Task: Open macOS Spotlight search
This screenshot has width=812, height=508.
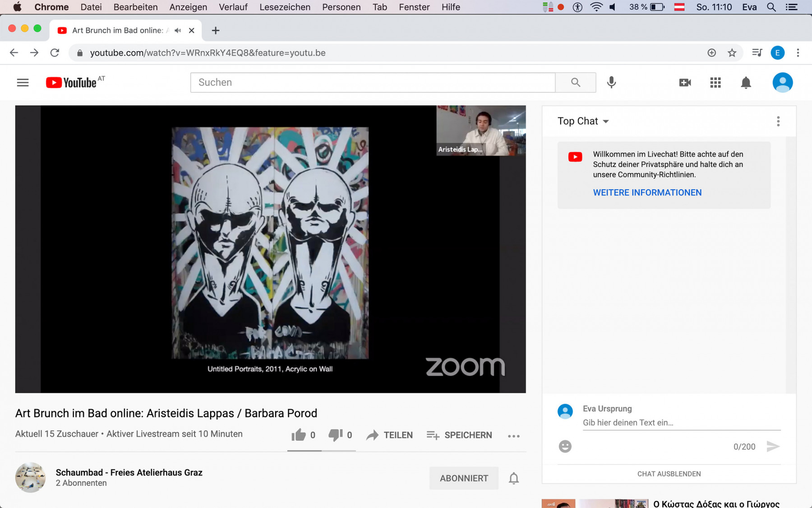Action: [771, 7]
